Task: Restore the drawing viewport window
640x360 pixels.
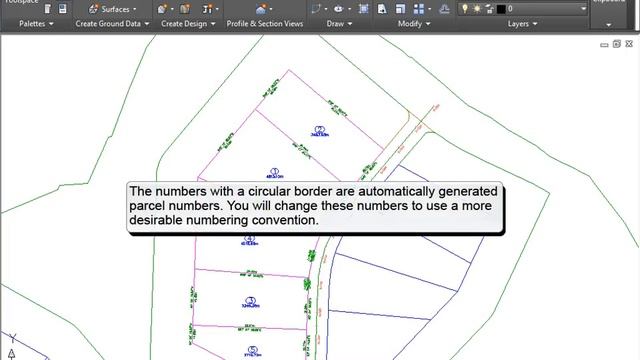Action: pyautogui.click(x=617, y=44)
